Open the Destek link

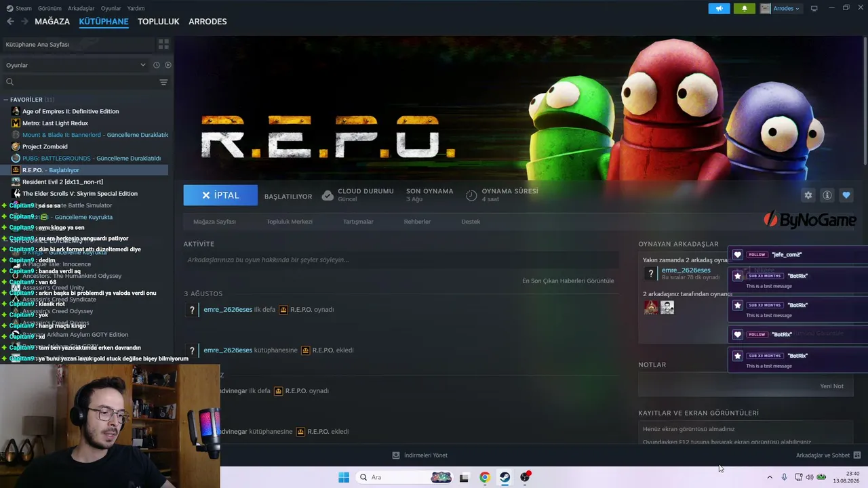(x=471, y=222)
